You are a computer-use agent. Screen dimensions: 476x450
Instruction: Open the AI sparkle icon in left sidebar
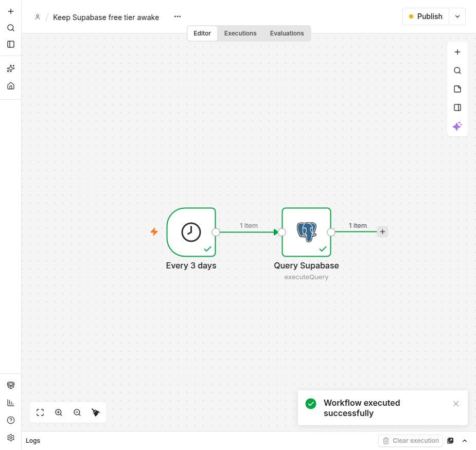[x=11, y=68]
